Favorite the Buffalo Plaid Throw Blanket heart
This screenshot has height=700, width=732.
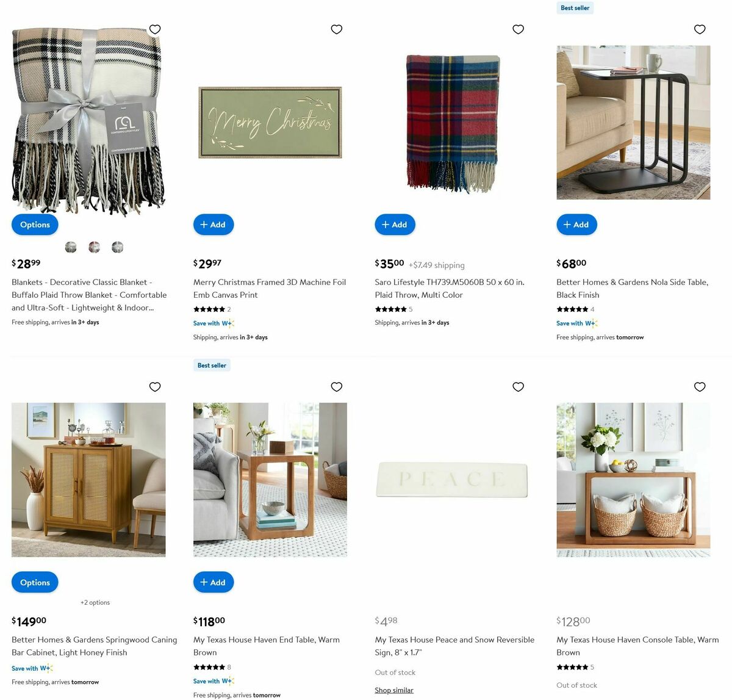click(x=155, y=29)
